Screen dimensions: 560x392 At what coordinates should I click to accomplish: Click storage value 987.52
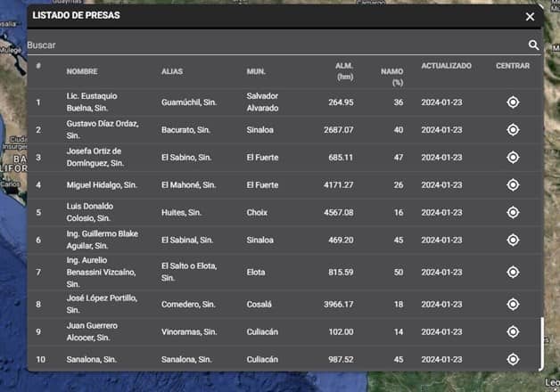341,359
